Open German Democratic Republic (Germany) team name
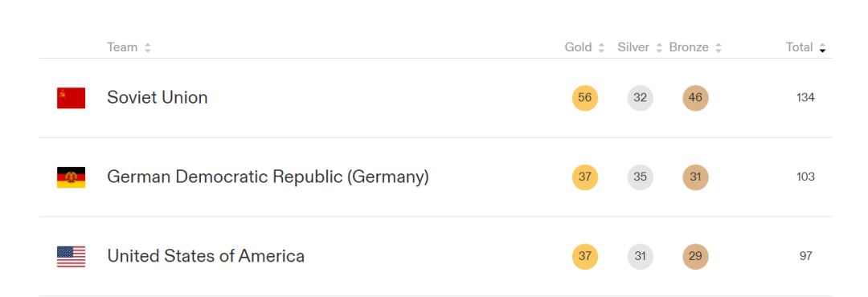 [268, 177]
